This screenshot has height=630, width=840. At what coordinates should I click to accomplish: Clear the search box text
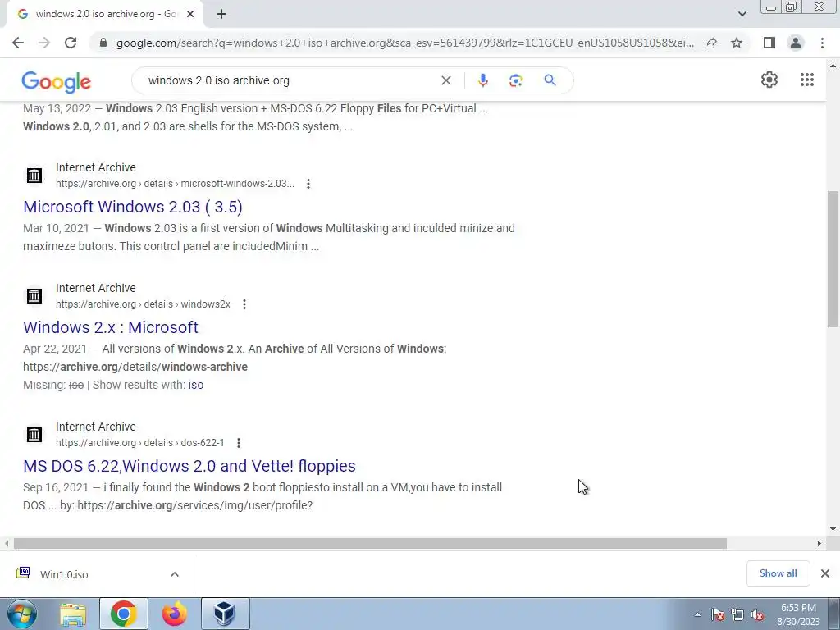tap(445, 80)
